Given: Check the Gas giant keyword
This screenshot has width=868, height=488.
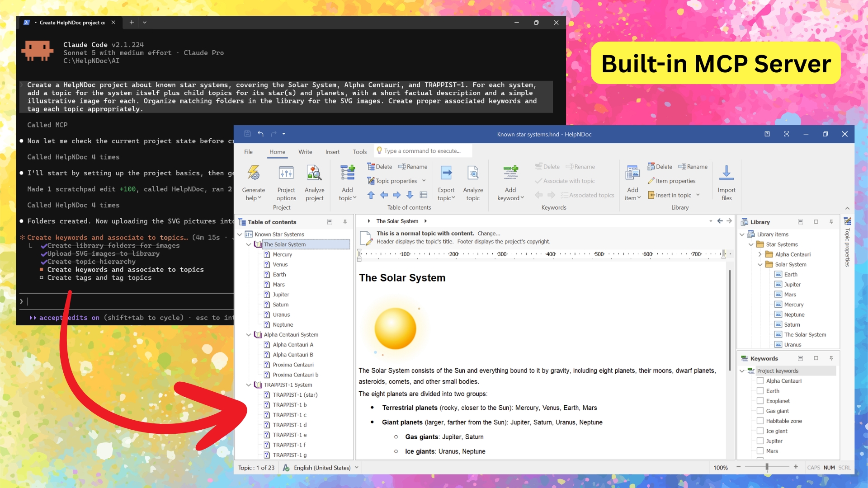Looking at the screenshot, I should click(x=760, y=411).
